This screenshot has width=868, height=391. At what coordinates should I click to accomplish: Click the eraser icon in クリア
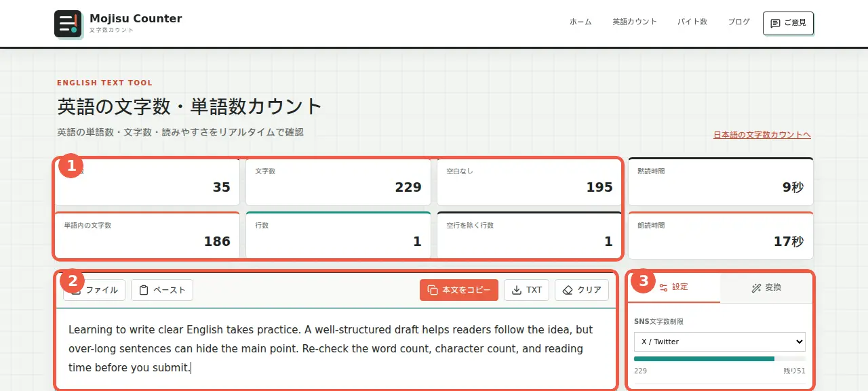[x=568, y=290]
